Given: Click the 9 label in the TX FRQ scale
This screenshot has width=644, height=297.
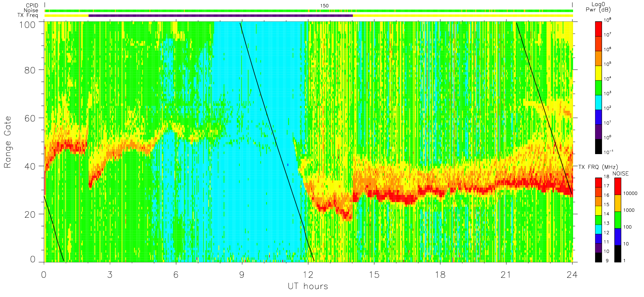Looking at the screenshot, I should pos(607,261).
